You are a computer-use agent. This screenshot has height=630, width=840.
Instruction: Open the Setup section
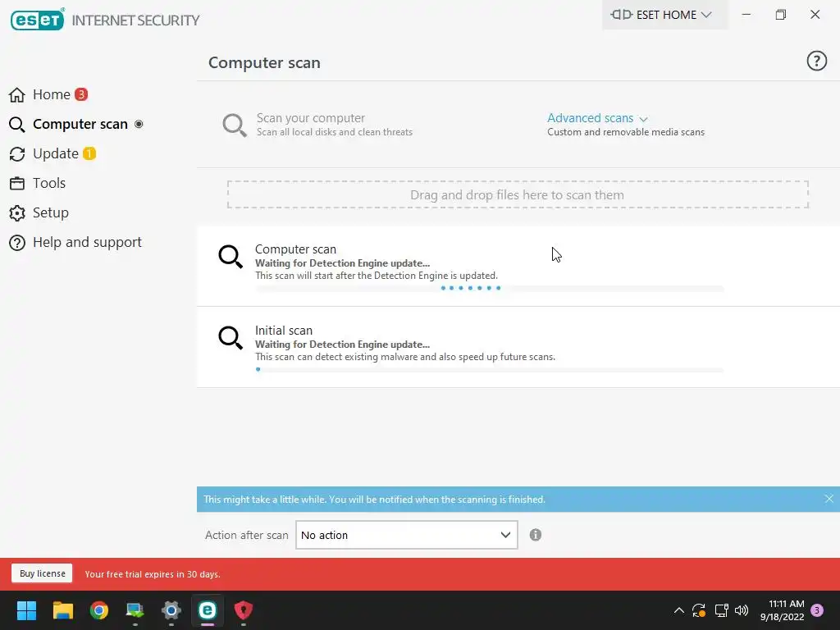tap(50, 212)
